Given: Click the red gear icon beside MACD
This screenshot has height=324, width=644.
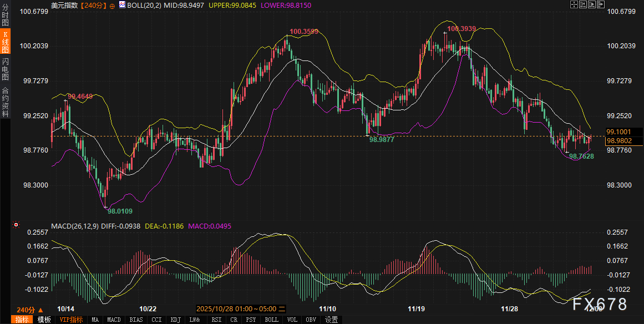Looking at the screenshot, I should pos(16,225).
